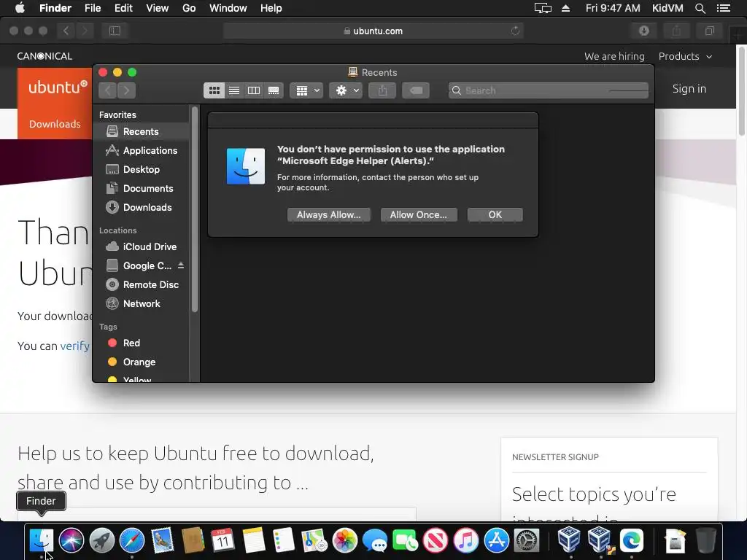Open FaceTime icon in Dock
The image size is (747, 560).
coord(405,540)
